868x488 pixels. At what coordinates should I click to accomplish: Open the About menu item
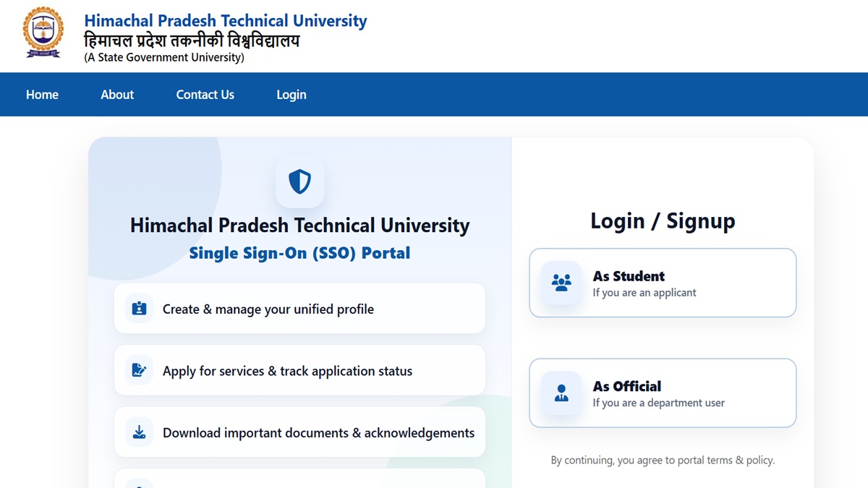(x=117, y=95)
